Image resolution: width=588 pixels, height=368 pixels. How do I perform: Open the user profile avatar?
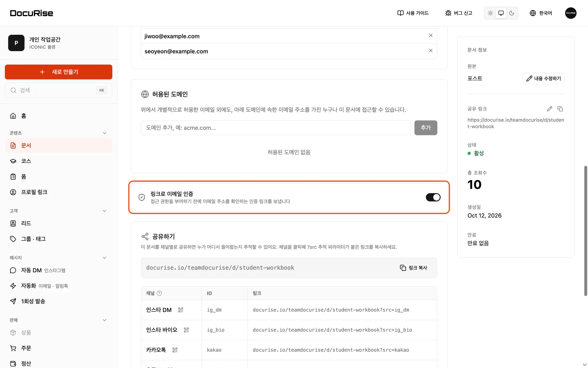[571, 13]
